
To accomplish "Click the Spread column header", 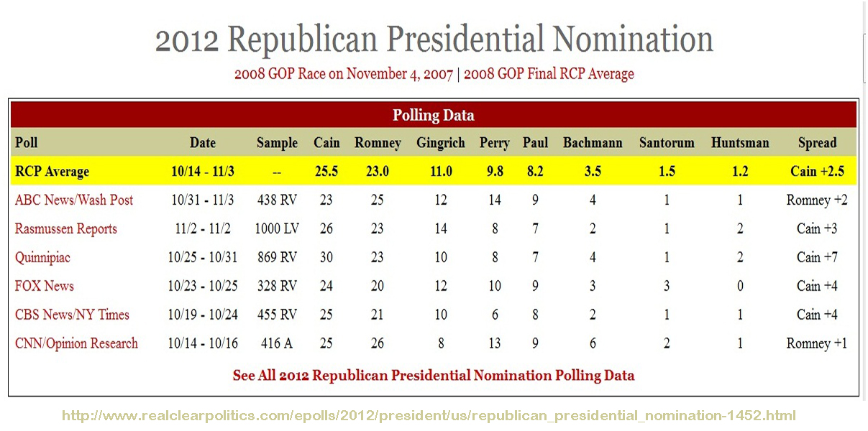I will [817, 143].
